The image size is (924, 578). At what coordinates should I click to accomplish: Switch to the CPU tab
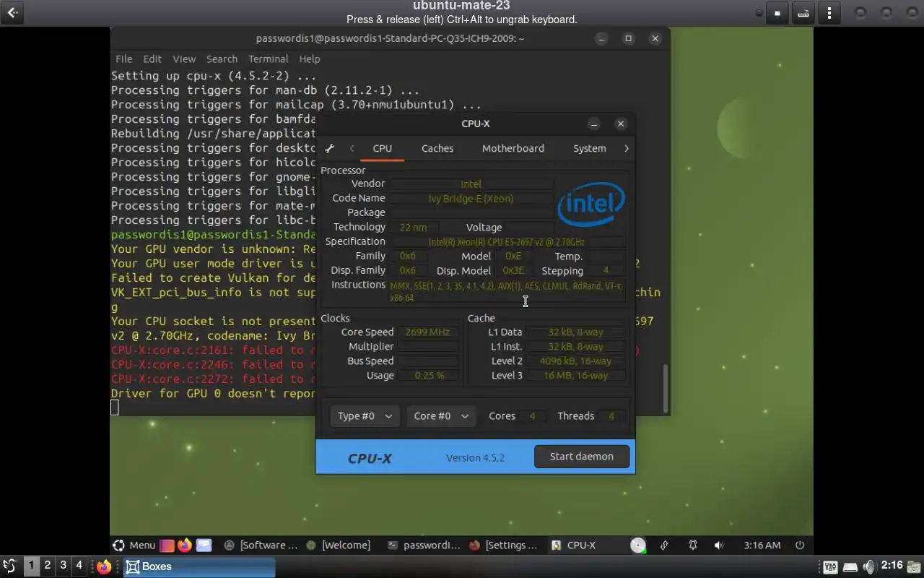click(x=383, y=148)
